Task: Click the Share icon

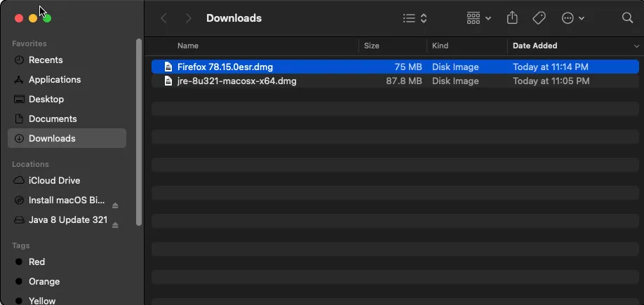Action: 512,18
